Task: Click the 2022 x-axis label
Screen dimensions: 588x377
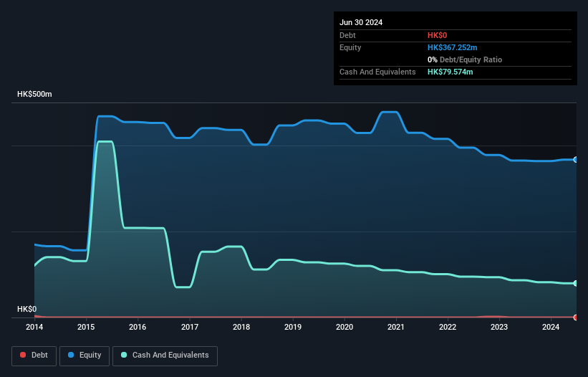Action: click(448, 327)
